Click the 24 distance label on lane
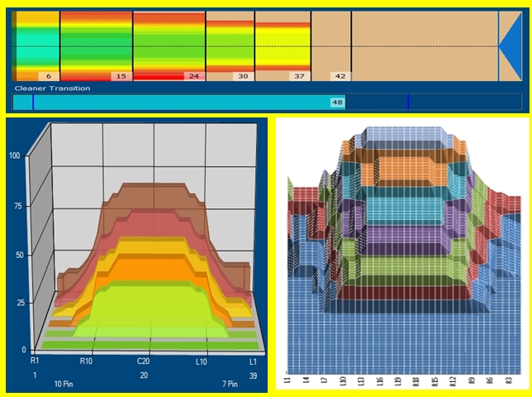532x397 pixels. 193,75
